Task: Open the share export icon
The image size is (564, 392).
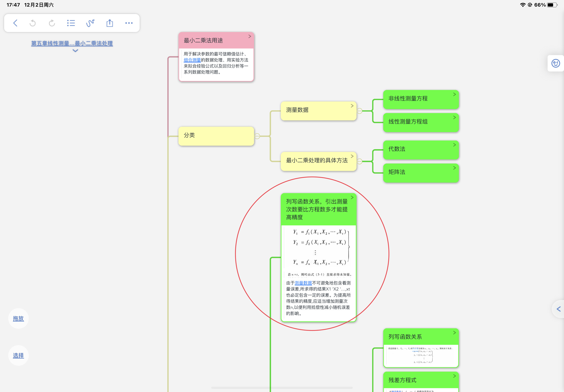Action: [110, 23]
